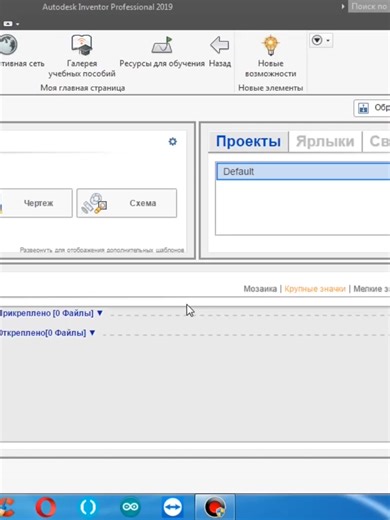Switch view to Крупные значки
The height and width of the screenshot is (520, 390).
click(315, 289)
